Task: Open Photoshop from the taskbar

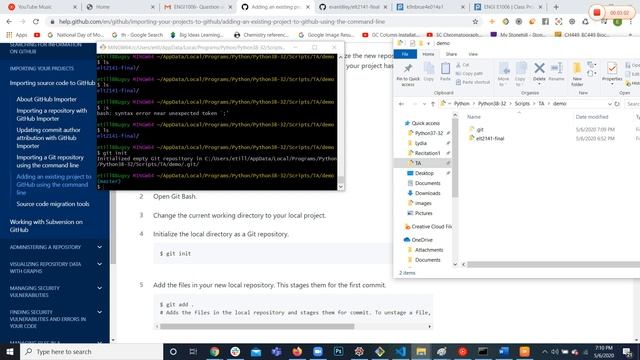Action: pyautogui.click(x=338, y=351)
